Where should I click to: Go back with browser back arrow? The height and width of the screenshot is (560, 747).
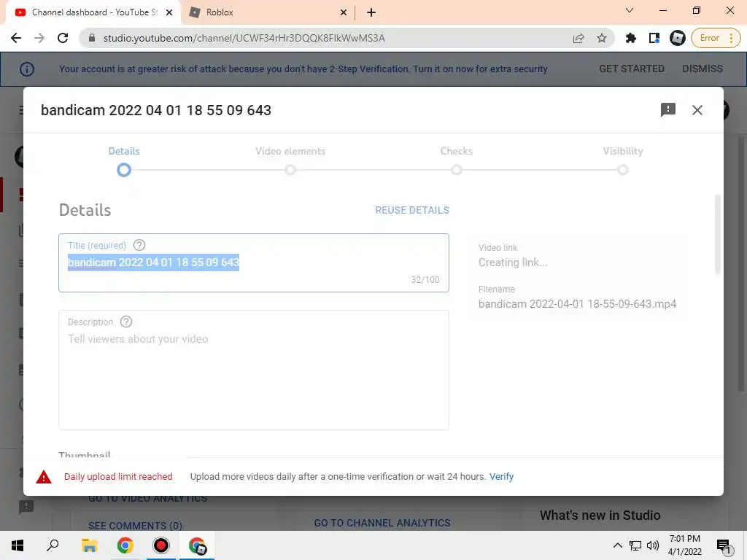pos(16,38)
